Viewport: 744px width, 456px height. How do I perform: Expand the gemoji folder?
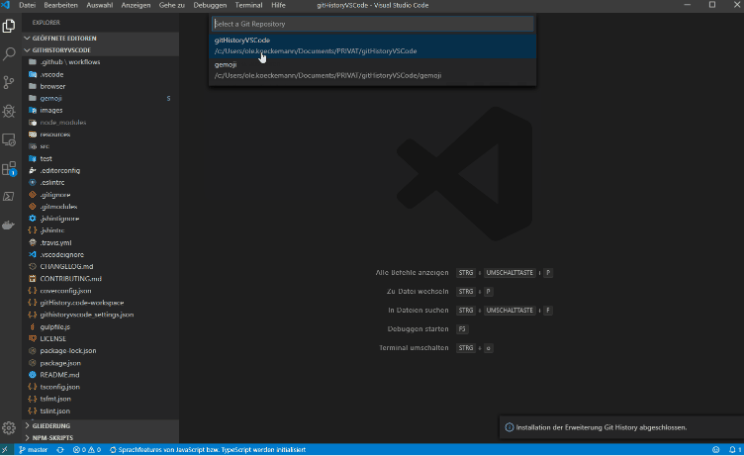(101, 98)
